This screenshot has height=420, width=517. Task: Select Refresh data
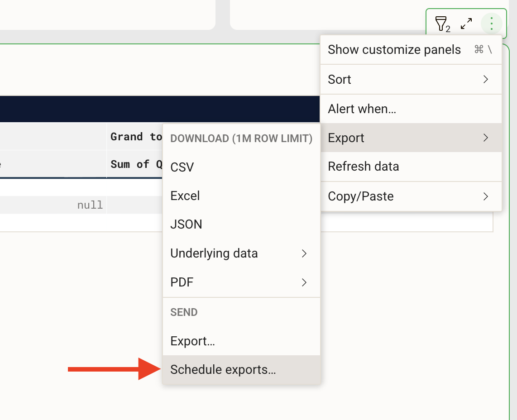(x=411, y=167)
